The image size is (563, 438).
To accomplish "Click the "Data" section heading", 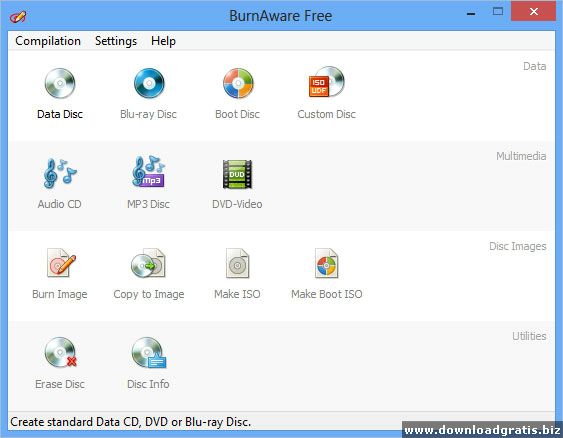I will (535, 66).
